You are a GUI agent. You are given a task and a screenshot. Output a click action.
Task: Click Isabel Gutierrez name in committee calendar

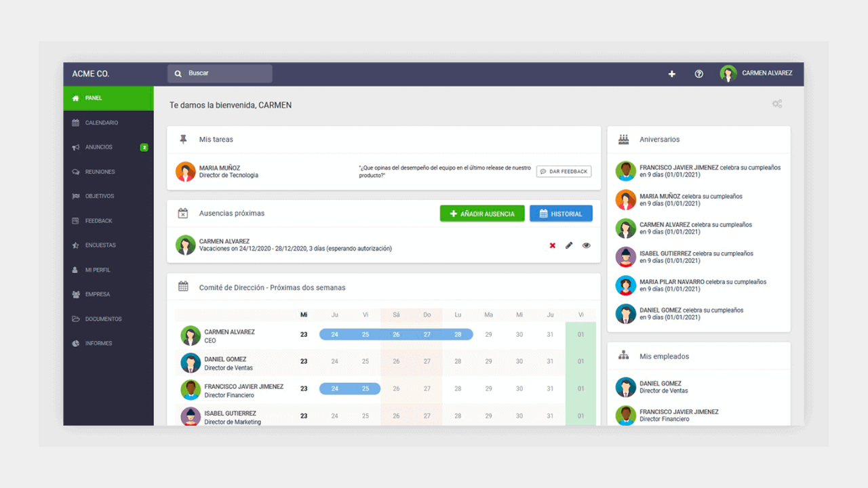(x=231, y=413)
